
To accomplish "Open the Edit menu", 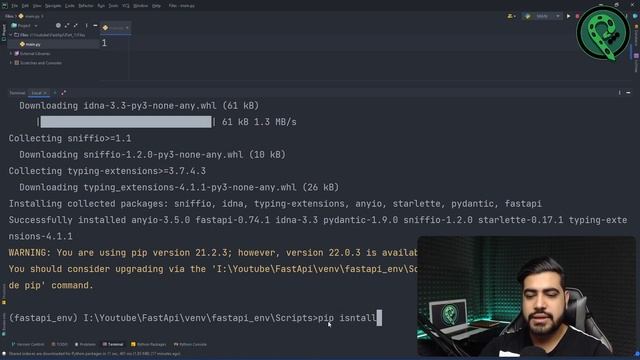I will (x=25, y=6).
